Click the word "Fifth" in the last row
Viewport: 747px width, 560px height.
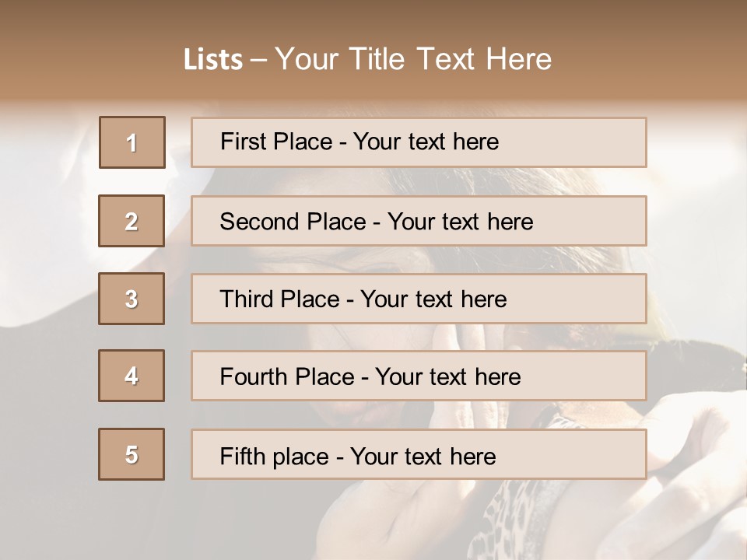point(241,456)
